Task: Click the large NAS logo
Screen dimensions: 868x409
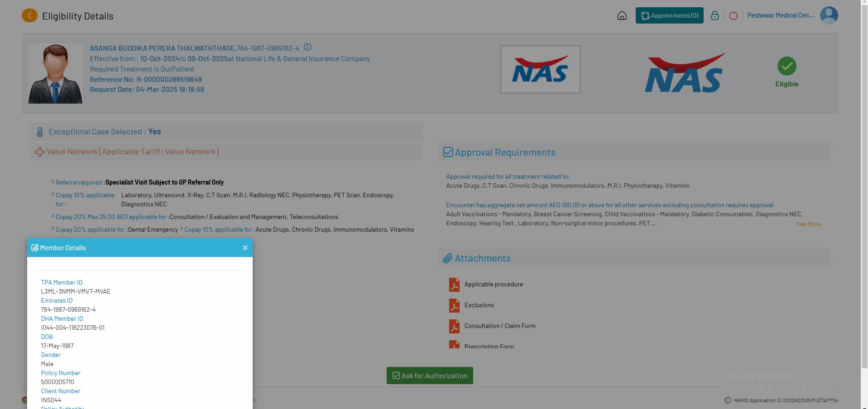Action: [x=685, y=72]
